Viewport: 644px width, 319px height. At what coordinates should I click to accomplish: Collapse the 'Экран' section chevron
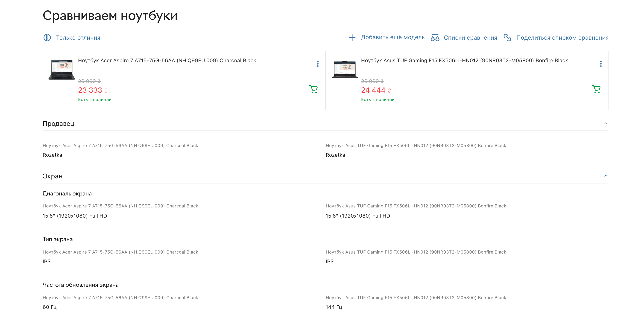click(x=606, y=176)
